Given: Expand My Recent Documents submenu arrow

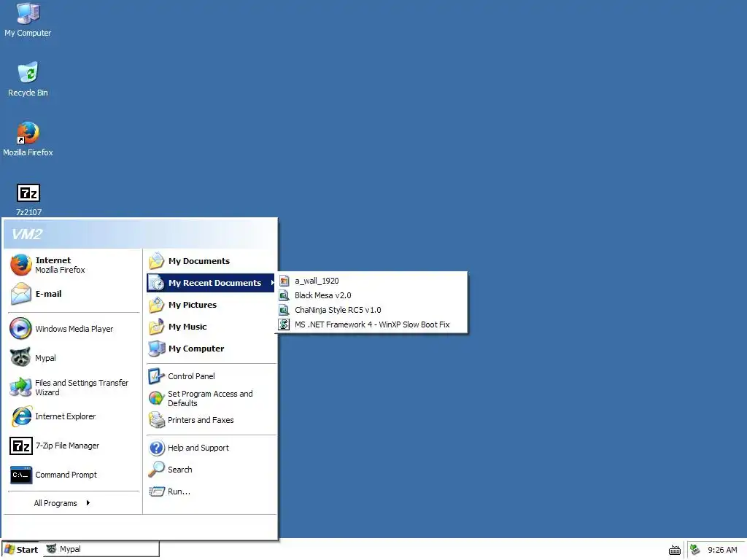Looking at the screenshot, I should point(272,283).
